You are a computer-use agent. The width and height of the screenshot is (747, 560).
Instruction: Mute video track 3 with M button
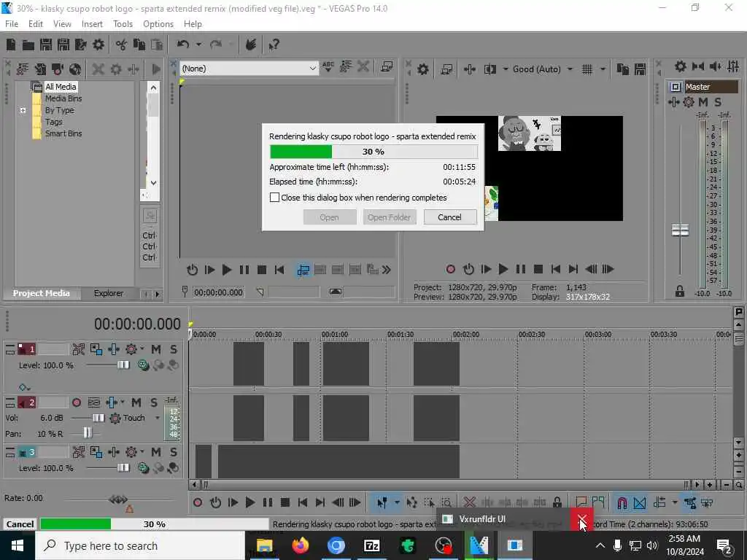click(156, 452)
